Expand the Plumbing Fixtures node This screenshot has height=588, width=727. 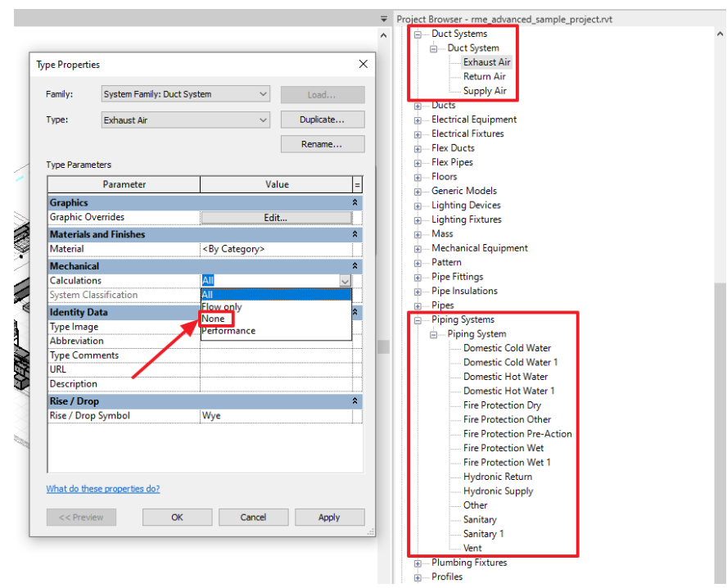pyautogui.click(x=418, y=563)
